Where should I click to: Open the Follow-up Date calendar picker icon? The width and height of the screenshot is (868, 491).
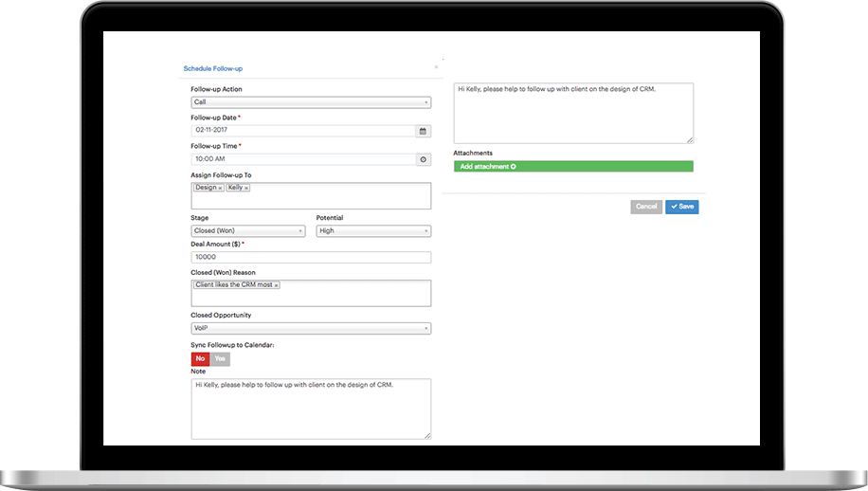[x=423, y=131]
